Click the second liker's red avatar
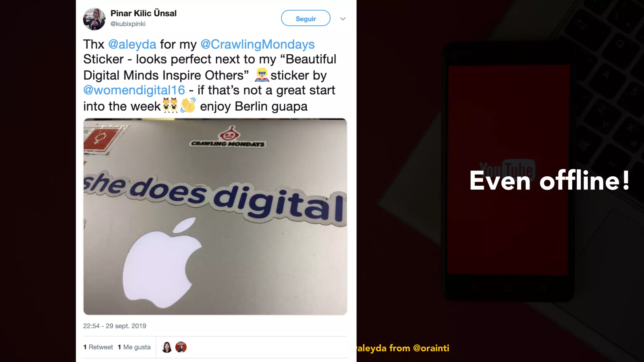Image resolution: width=644 pixels, height=362 pixels. (x=181, y=347)
